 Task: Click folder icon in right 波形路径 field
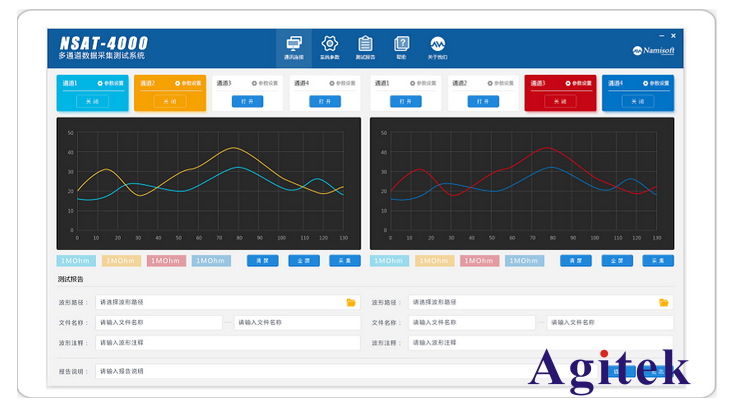[664, 302]
